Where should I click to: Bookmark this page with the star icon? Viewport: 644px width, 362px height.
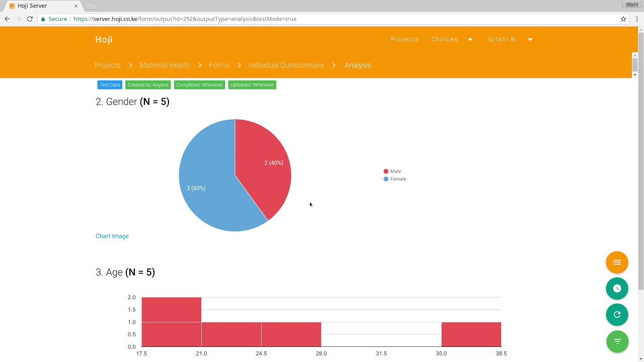[x=623, y=19]
